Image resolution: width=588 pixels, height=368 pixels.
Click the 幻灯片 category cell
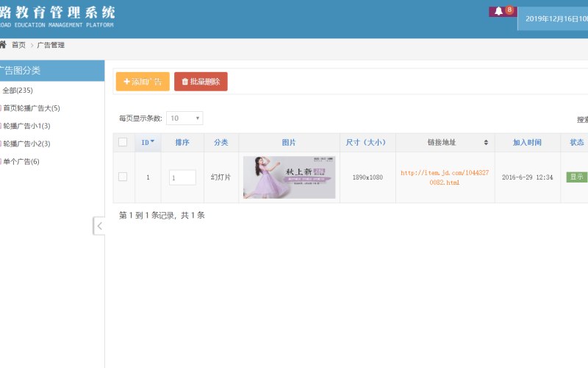pos(220,177)
